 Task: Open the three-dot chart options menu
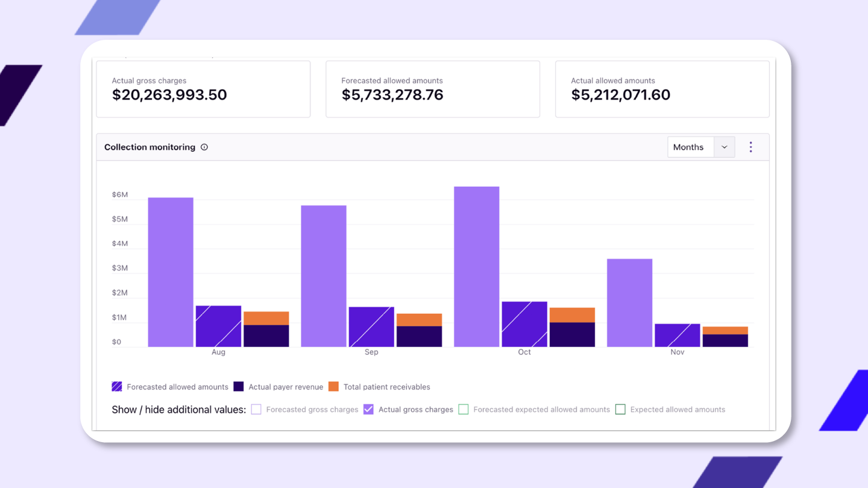click(x=750, y=147)
